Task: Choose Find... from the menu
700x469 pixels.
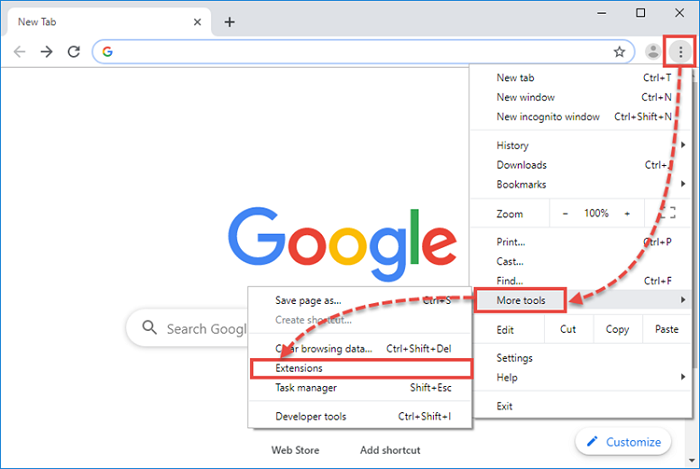Action: coord(580,281)
